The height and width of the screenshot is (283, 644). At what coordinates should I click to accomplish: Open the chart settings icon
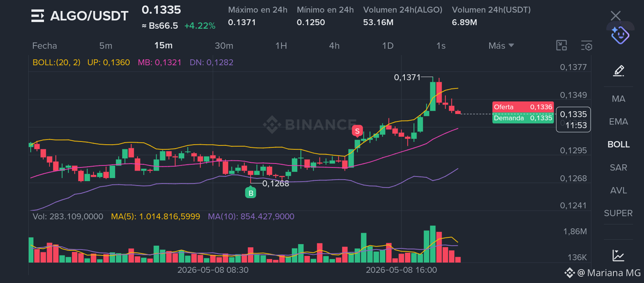pyautogui.click(x=587, y=46)
